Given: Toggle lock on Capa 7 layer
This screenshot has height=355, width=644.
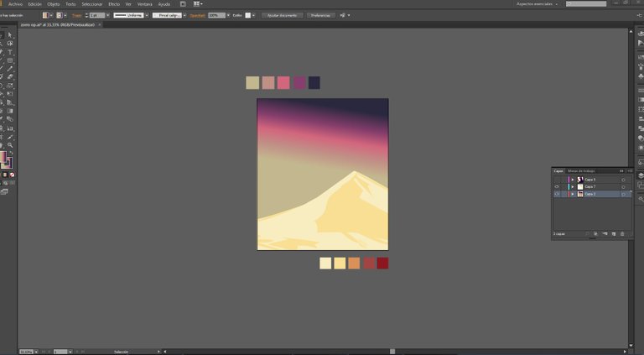Looking at the screenshot, I should (x=563, y=186).
